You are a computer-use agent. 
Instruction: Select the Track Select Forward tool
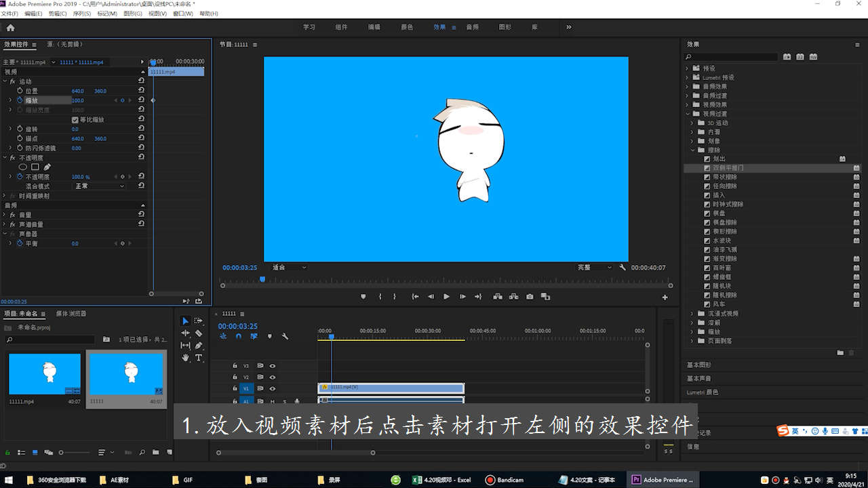[199, 321]
